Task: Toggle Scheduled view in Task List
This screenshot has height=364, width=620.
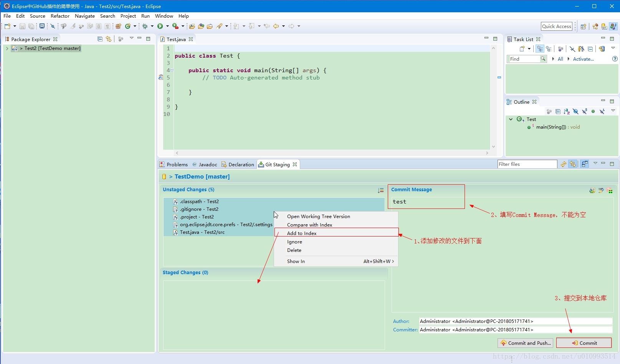Action: [549, 49]
